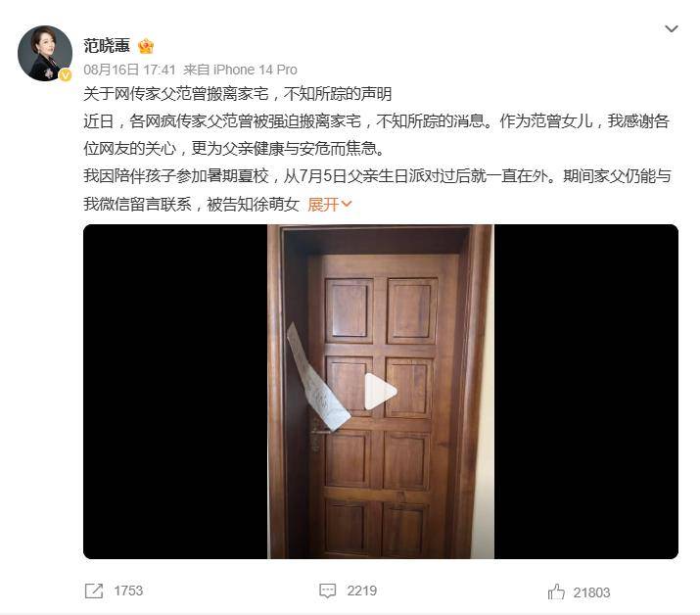Click the yellow verified V badge
Screen dimensions: 700x615
(x=66, y=75)
